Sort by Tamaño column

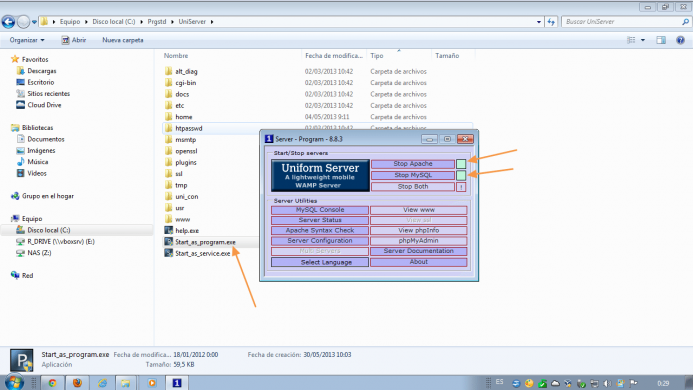[447, 56]
